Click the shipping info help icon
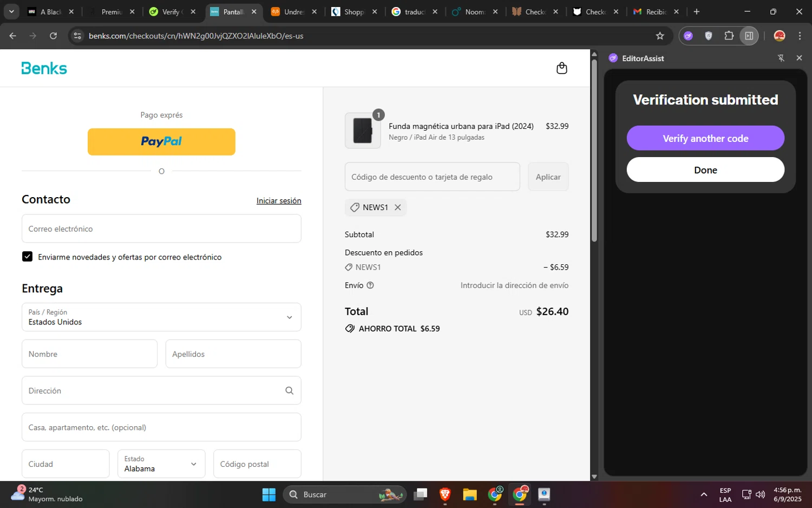812x508 pixels. point(370,285)
